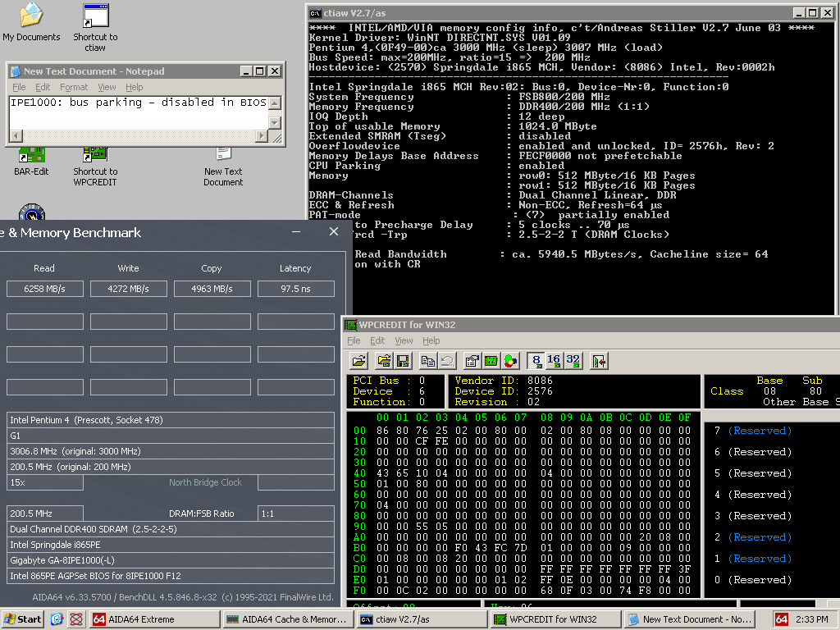
Task: Click the Copy result field showing 4963 MB/s
Action: click(x=212, y=289)
